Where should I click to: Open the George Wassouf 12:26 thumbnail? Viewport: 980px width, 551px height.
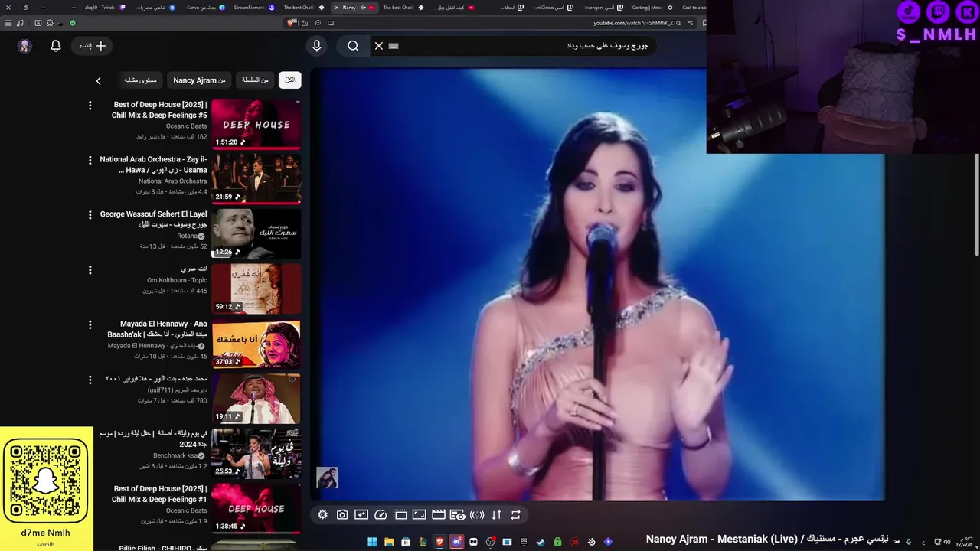point(256,234)
